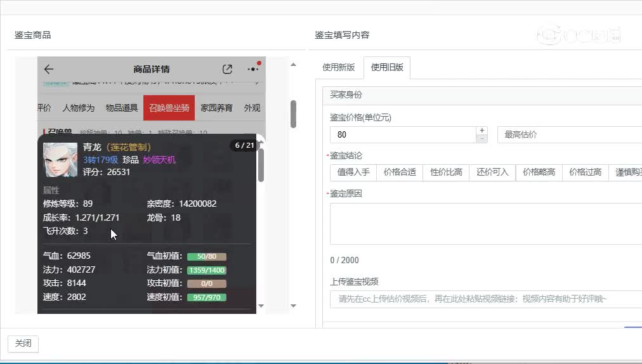
Task: Click scroll-down arrow of product panel scrollbar
Action: pos(293,306)
